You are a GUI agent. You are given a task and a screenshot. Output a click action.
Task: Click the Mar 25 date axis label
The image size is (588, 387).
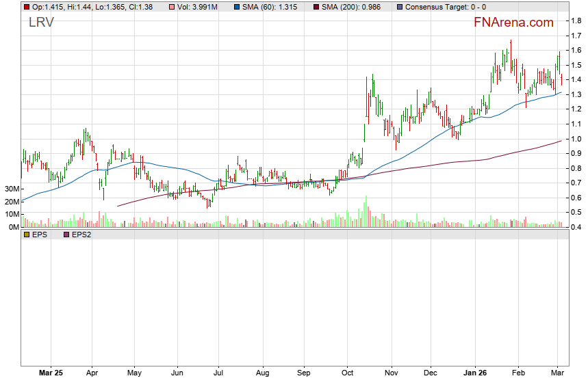pyautogui.click(x=51, y=373)
